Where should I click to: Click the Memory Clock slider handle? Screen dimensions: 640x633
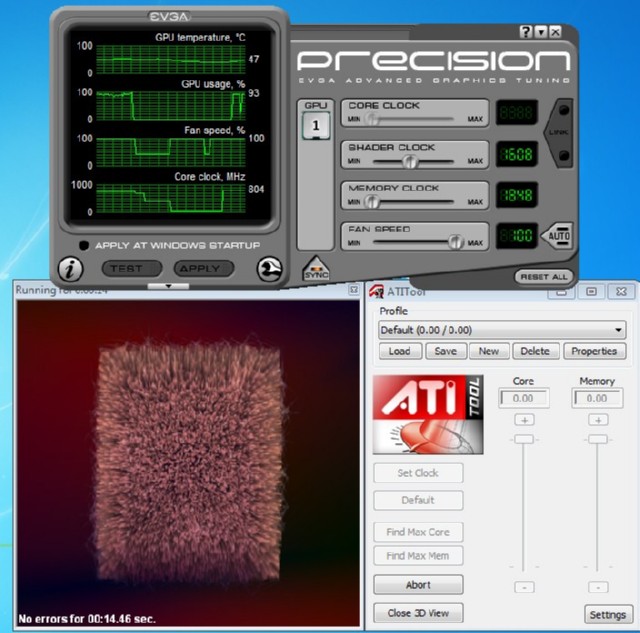click(x=371, y=202)
